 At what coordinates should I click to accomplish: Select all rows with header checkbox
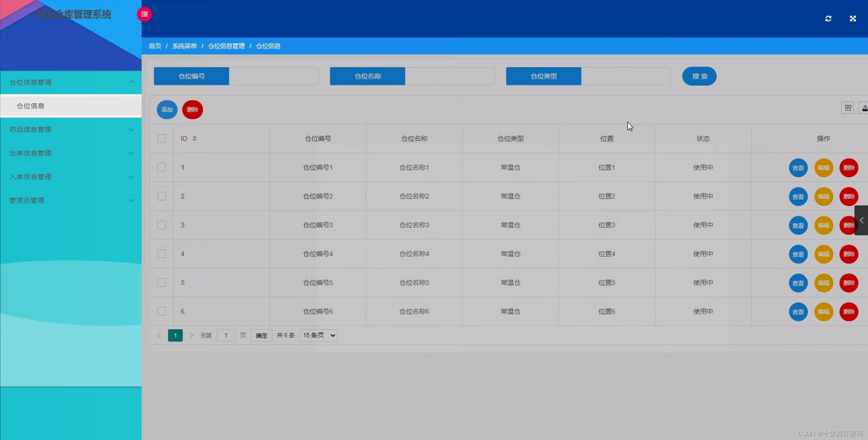coord(161,139)
